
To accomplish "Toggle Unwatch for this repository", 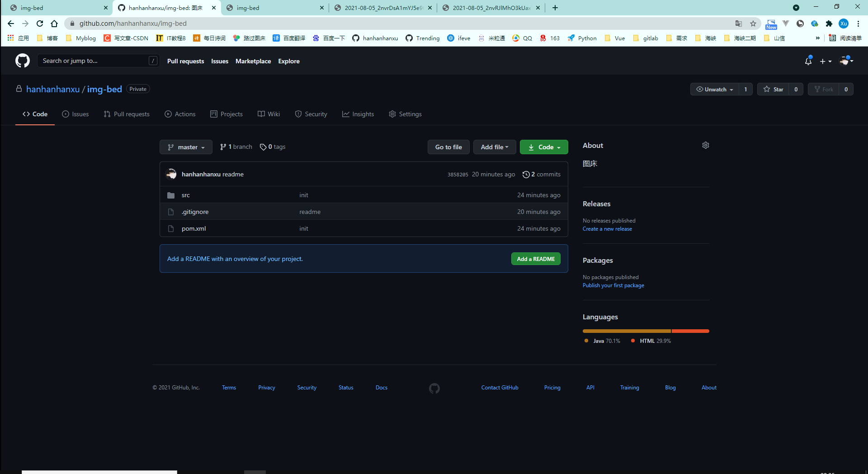I will click(714, 89).
